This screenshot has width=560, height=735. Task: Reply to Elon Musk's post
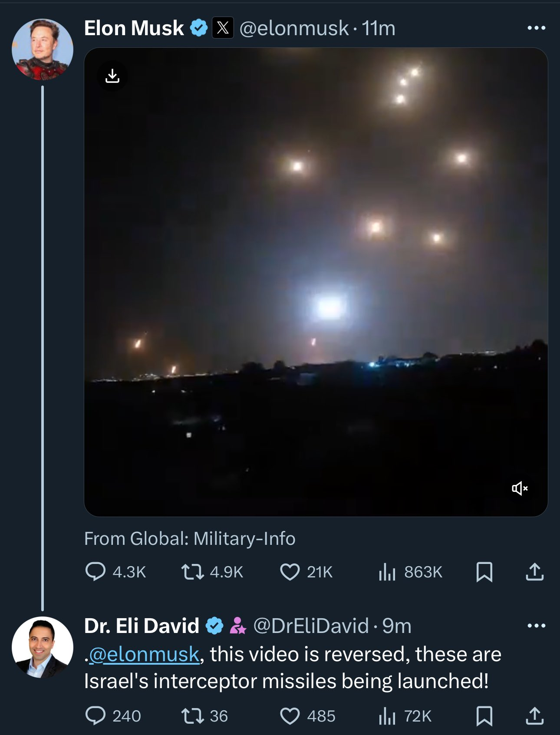(x=96, y=572)
